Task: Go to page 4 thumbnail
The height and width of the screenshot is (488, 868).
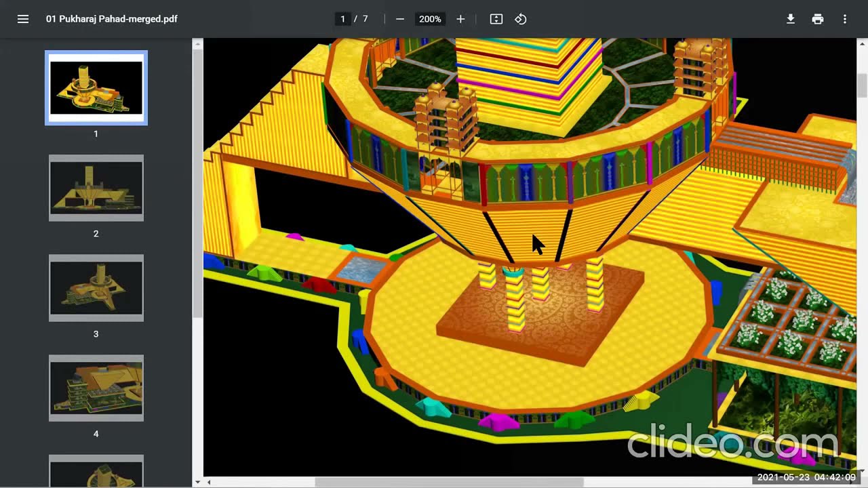Action: point(96,388)
